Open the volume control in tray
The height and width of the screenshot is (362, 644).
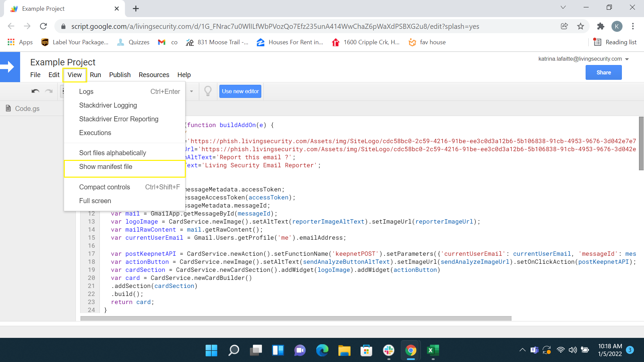tap(573, 350)
